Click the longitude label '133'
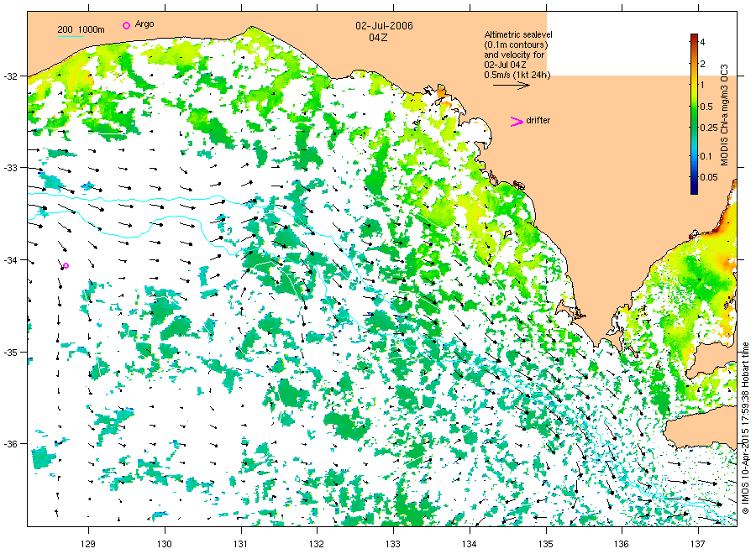 (x=393, y=545)
